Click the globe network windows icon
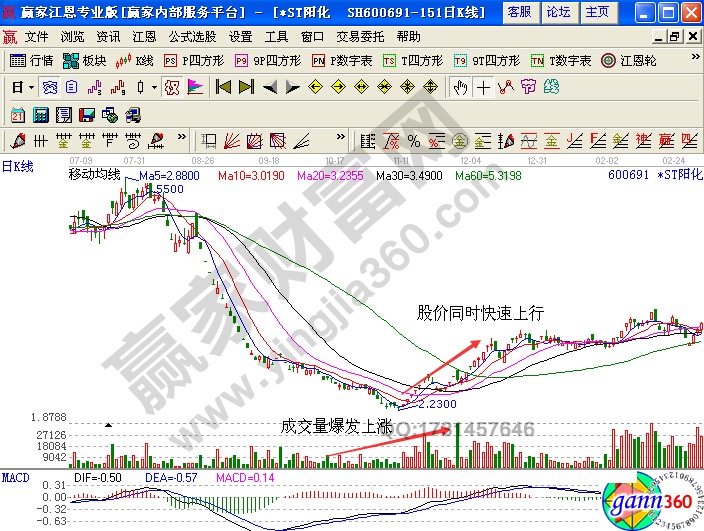 pos(110,115)
